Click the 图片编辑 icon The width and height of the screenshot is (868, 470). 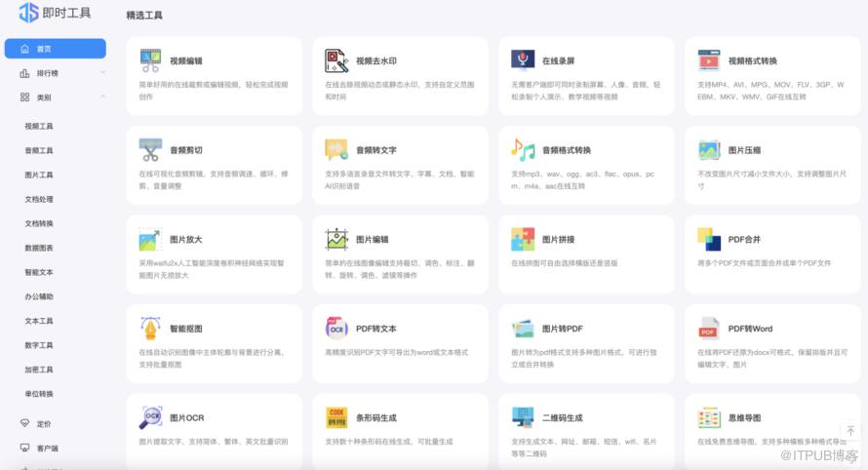(x=336, y=239)
